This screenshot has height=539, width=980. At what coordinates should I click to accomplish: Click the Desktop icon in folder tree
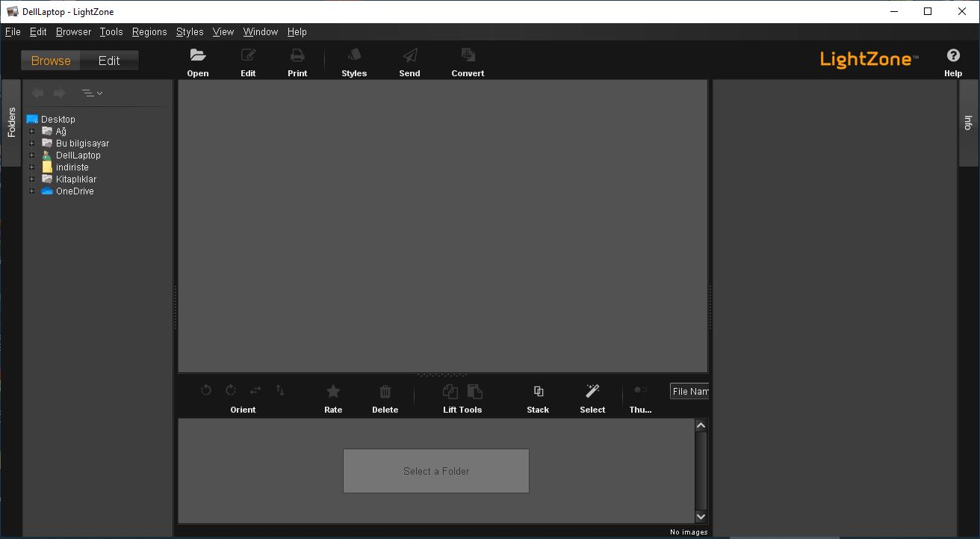click(x=32, y=119)
